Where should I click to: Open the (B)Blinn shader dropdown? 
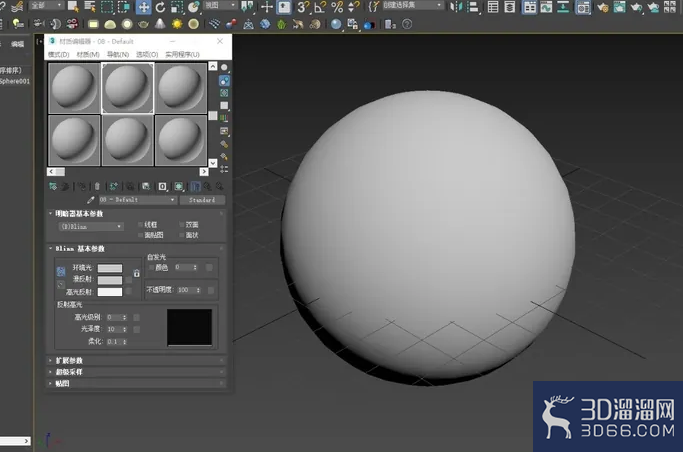tap(91, 226)
